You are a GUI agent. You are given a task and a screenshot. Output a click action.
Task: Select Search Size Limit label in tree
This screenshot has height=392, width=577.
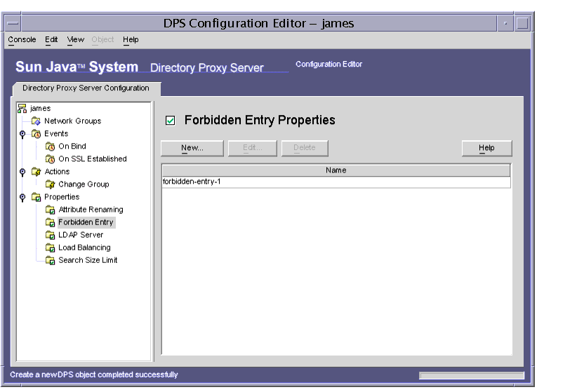pos(88,260)
